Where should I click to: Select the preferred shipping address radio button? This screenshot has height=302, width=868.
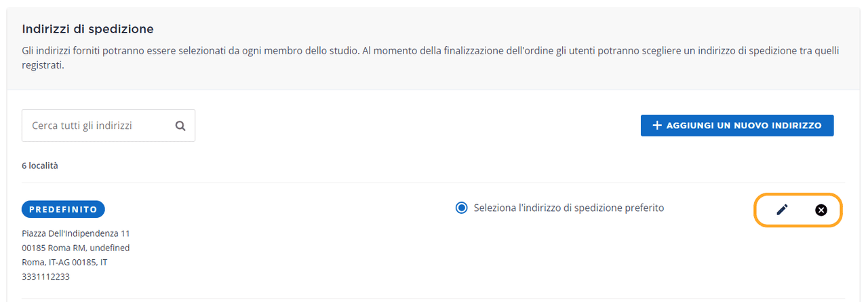coord(462,208)
